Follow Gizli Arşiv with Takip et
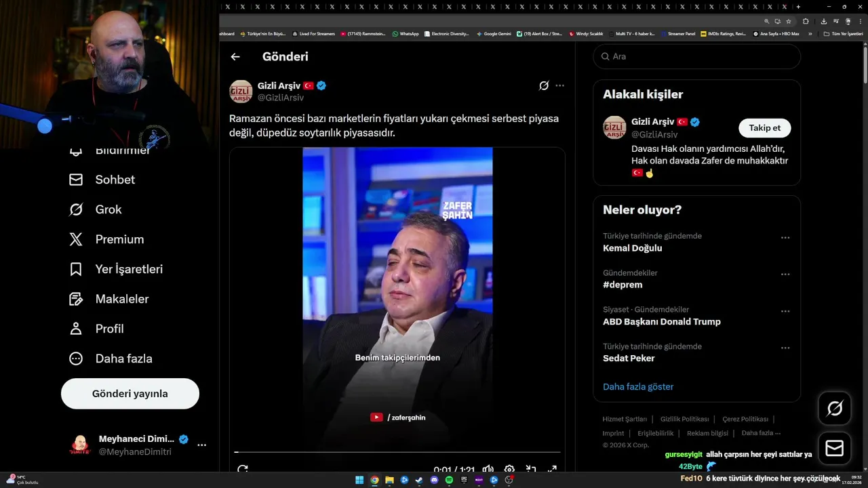This screenshot has height=488, width=868. (x=764, y=127)
